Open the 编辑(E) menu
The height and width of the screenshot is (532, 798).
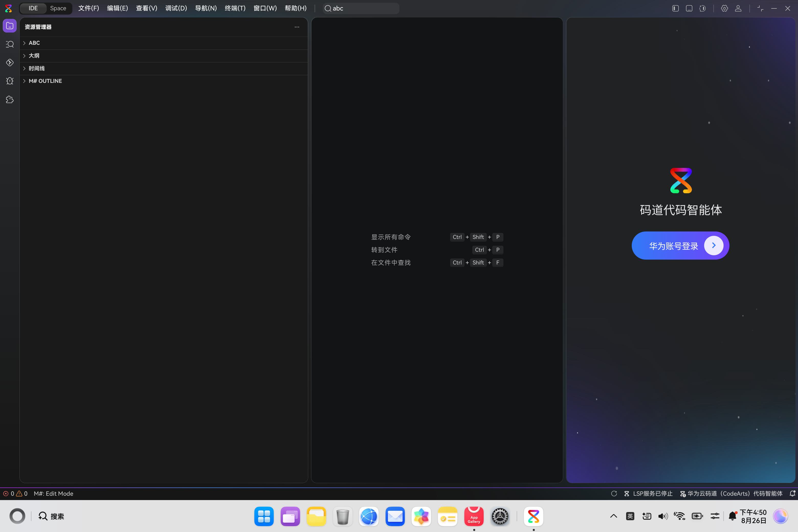tap(117, 8)
